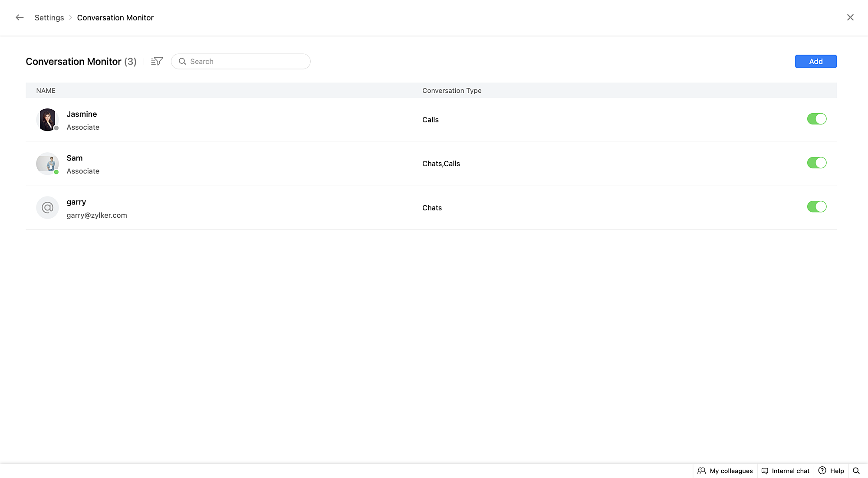868x478 pixels.
Task: Click Sam's profile avatar
Action: 47,164
